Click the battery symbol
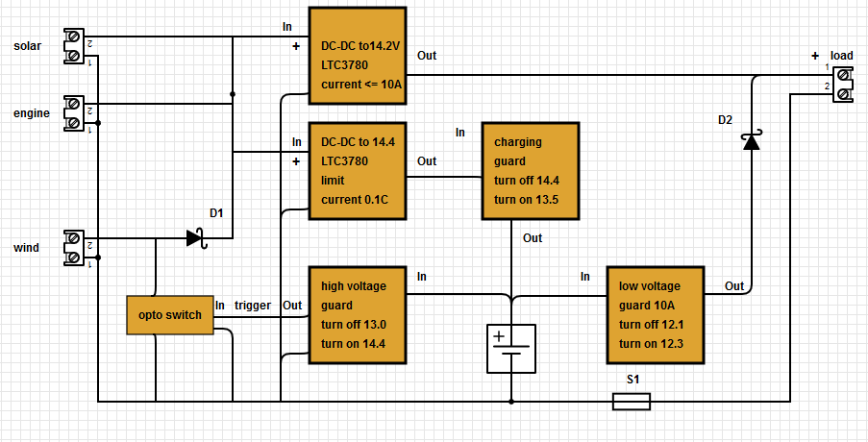 (510, 348)
